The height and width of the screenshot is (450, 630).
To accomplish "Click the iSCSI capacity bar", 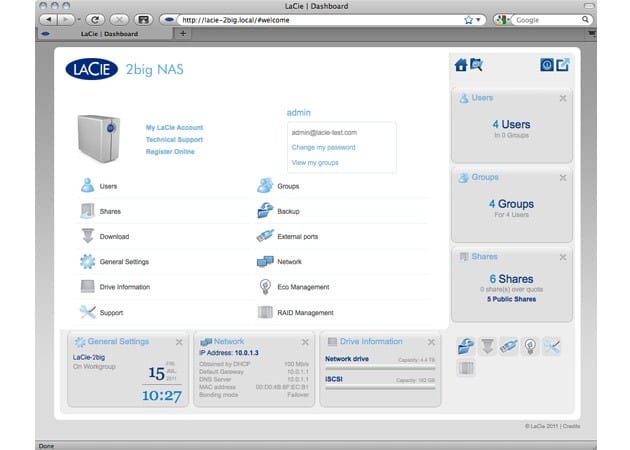I will point(380,388).
